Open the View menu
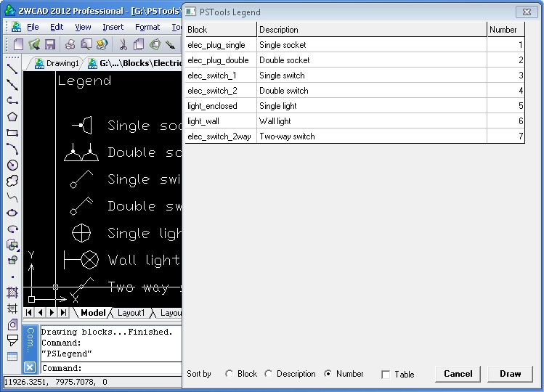This screenshot has width=544, height=392. (83, 27)
